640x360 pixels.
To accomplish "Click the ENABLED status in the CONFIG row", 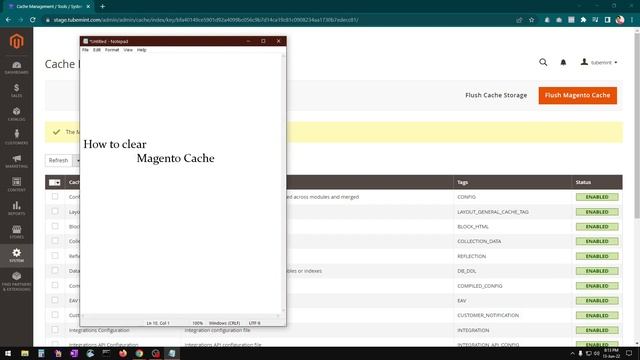I will tap(597, 197).
